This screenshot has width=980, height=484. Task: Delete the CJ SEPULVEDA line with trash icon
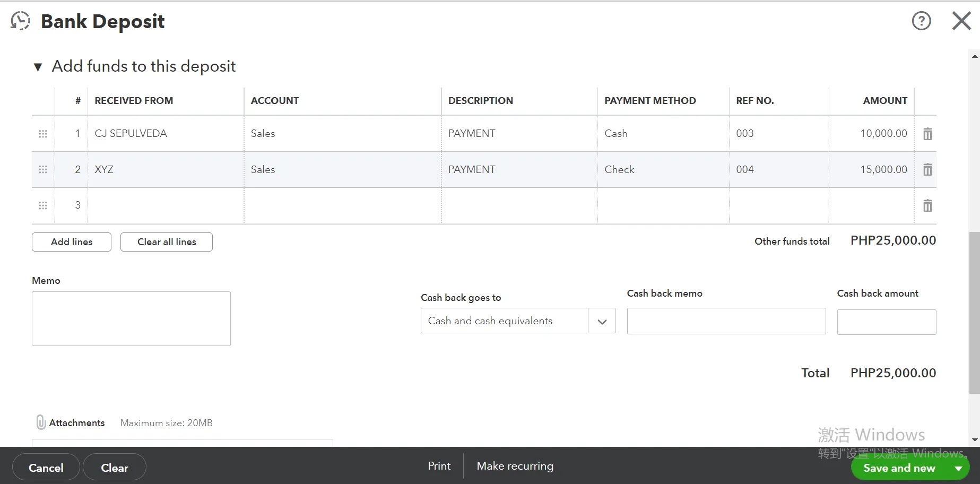pos(927,134)
